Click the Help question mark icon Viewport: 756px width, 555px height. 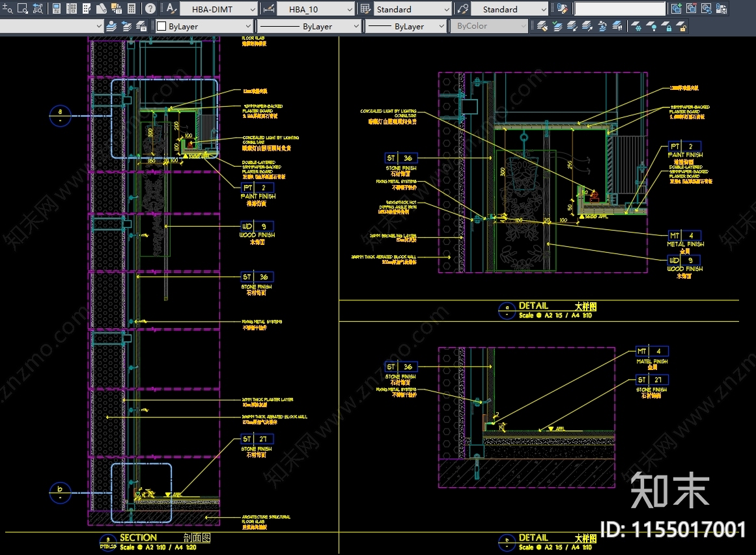click(150, 9)
